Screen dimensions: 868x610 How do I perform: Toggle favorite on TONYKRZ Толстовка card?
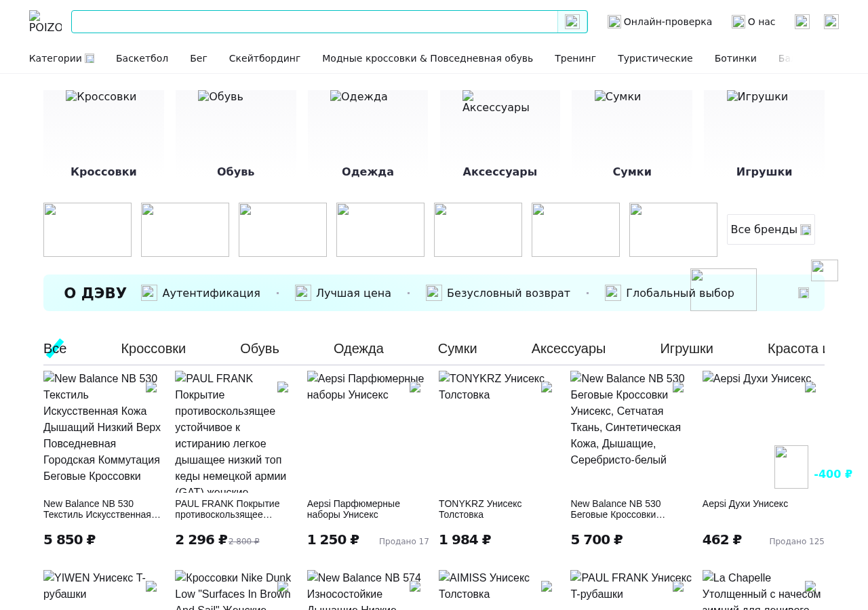coord(547,387)
